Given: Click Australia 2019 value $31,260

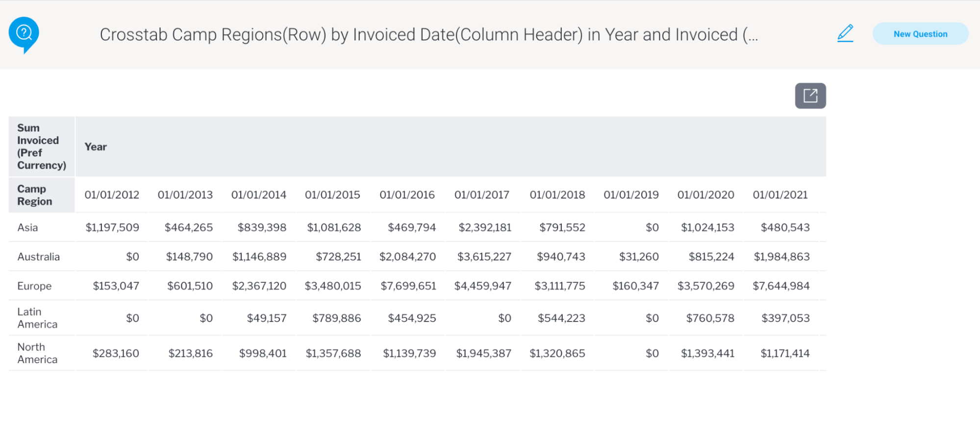Looking at the screenshot, I should click(639, 257).
